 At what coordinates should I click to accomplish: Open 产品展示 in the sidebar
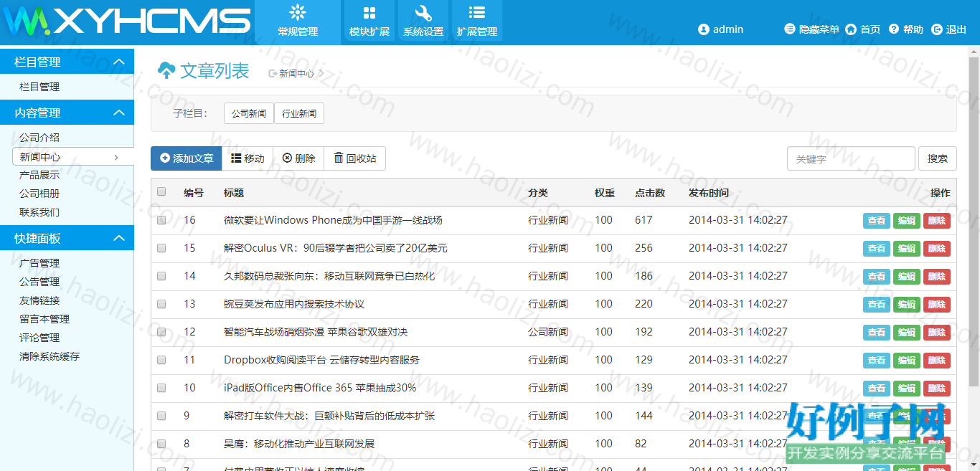click(x=39, y=175)
